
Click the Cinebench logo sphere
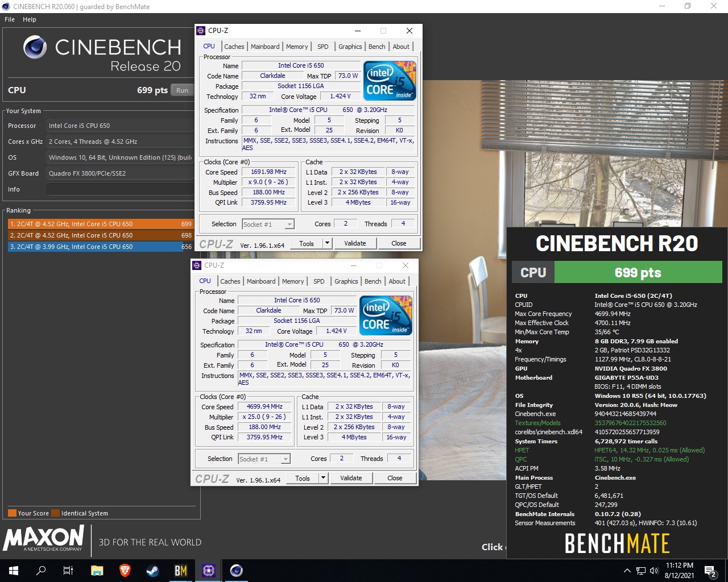tap(35, 47)
